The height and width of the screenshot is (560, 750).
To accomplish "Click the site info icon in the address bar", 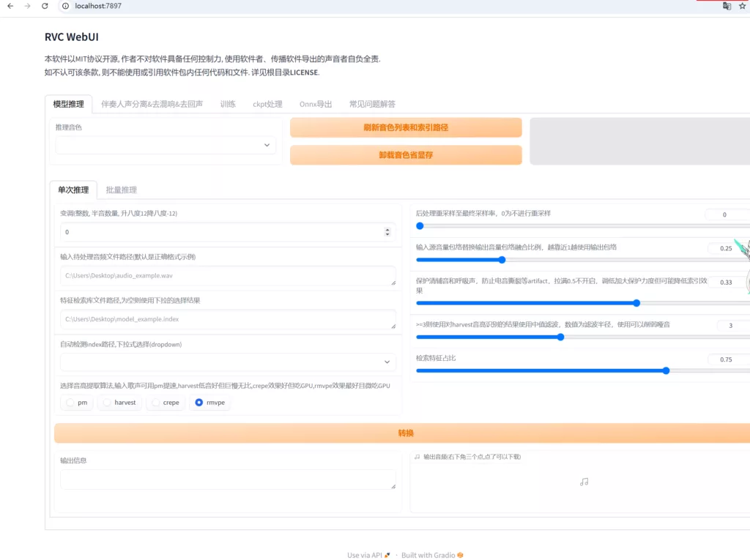I will [64, 6].
